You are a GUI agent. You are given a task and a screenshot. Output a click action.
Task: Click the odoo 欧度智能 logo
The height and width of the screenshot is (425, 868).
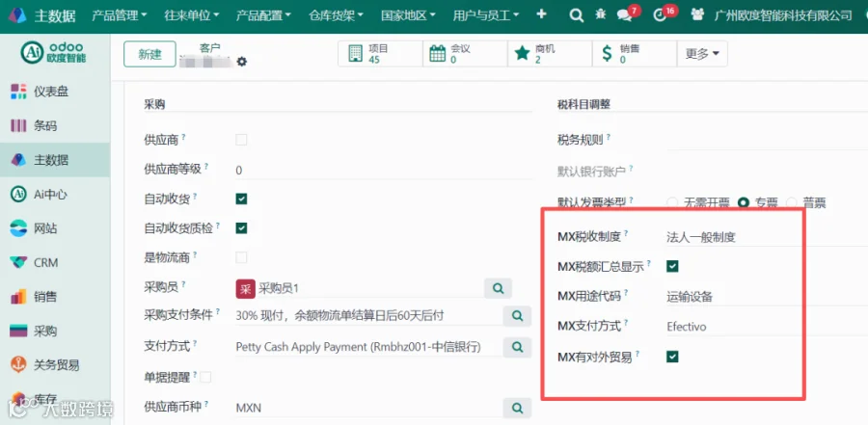click(x=54, y=52)
